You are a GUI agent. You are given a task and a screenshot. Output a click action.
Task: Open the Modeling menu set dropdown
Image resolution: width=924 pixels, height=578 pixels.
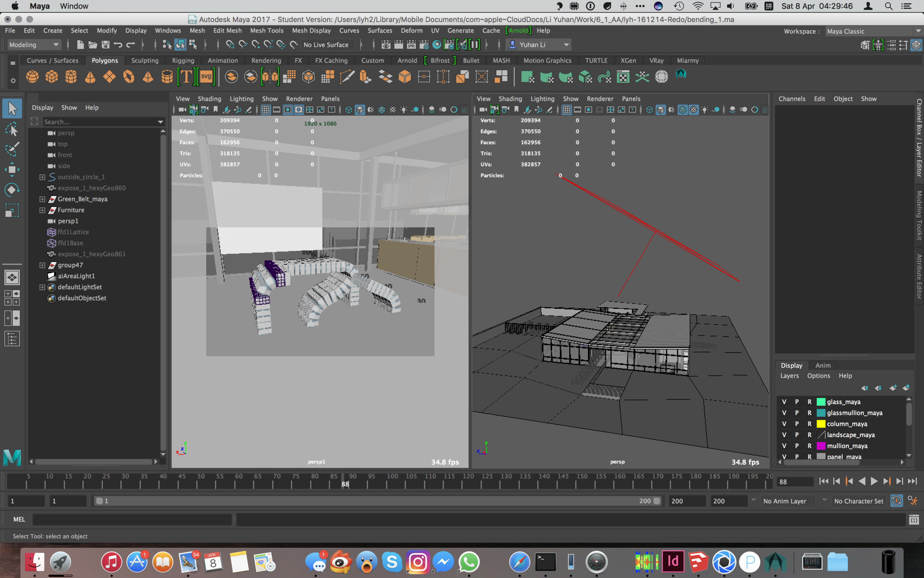[x=34, y=45]
